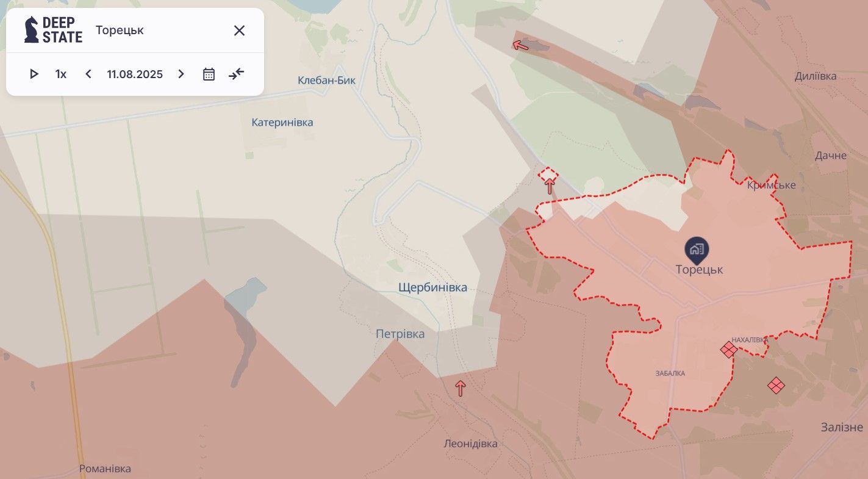Click the attack arrow northwest of Торецьк
This screenshot has height=479, width=868.
(550, 185)
